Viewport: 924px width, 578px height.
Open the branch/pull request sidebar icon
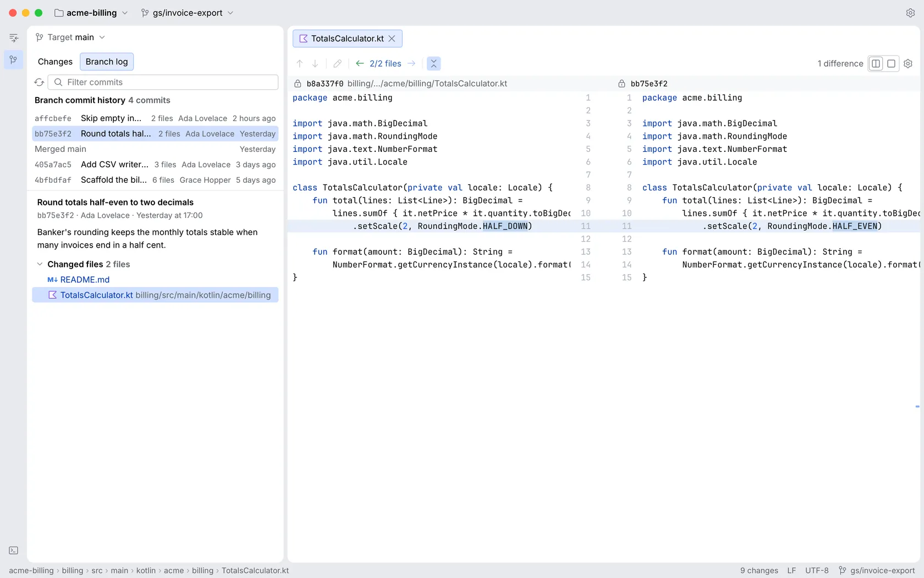pos(14,59)
